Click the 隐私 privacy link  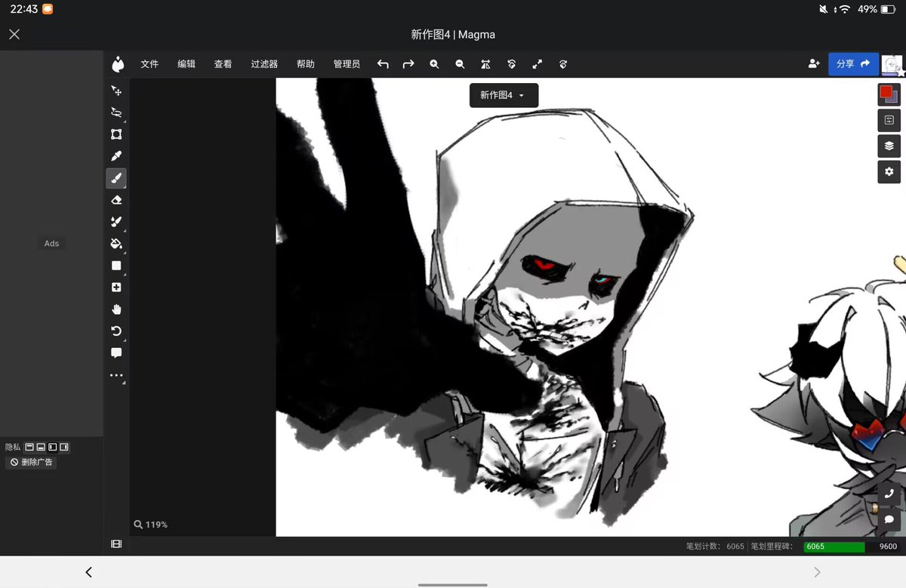(13, 447)
